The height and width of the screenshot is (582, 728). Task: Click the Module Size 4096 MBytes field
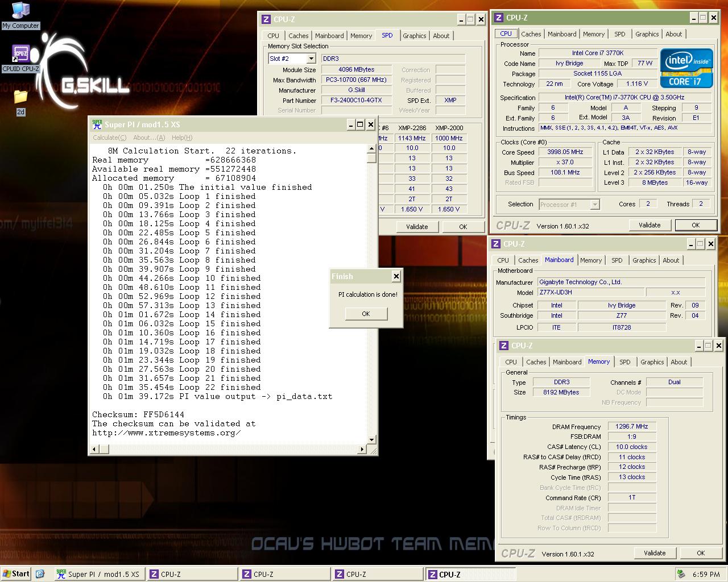click(357, 69)
